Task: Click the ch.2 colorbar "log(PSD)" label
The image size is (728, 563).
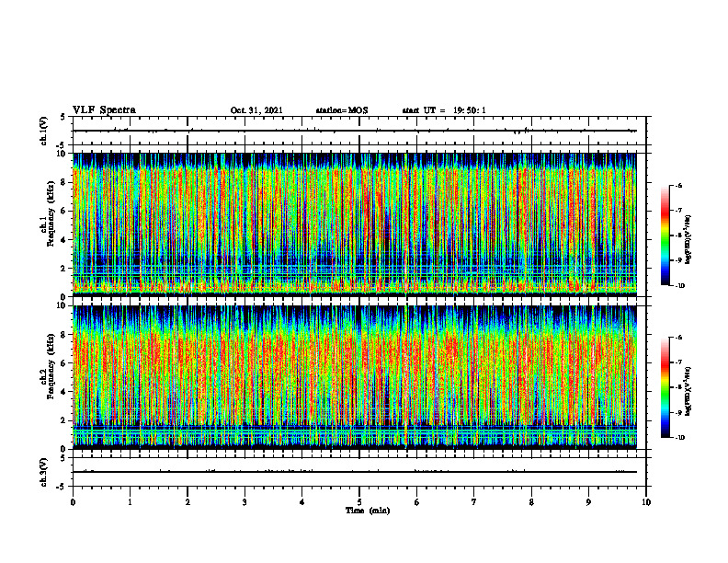Action: pos(688,391)
